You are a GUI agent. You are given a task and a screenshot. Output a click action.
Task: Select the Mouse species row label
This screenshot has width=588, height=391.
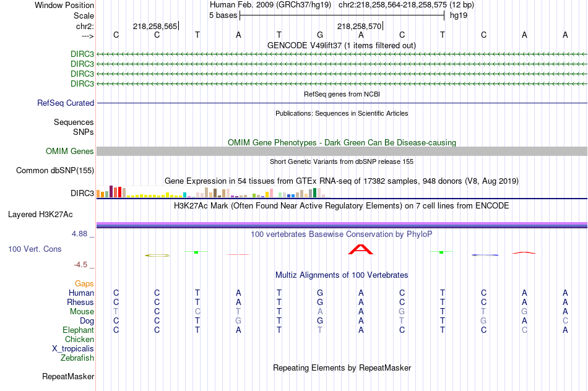point(82,312)
